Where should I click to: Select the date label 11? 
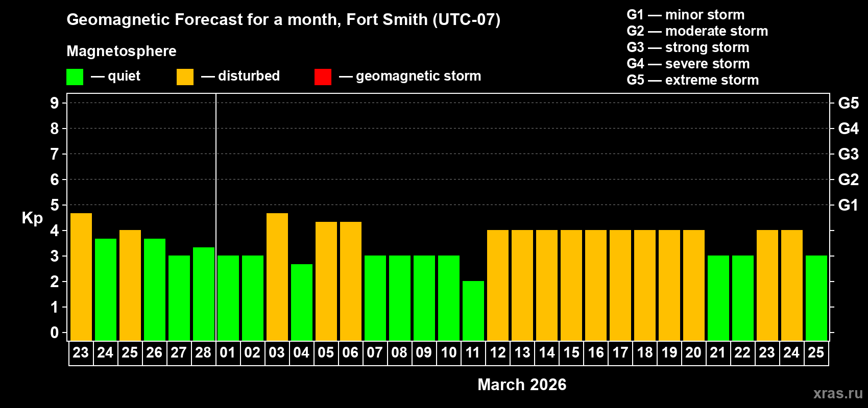[473, 353]
